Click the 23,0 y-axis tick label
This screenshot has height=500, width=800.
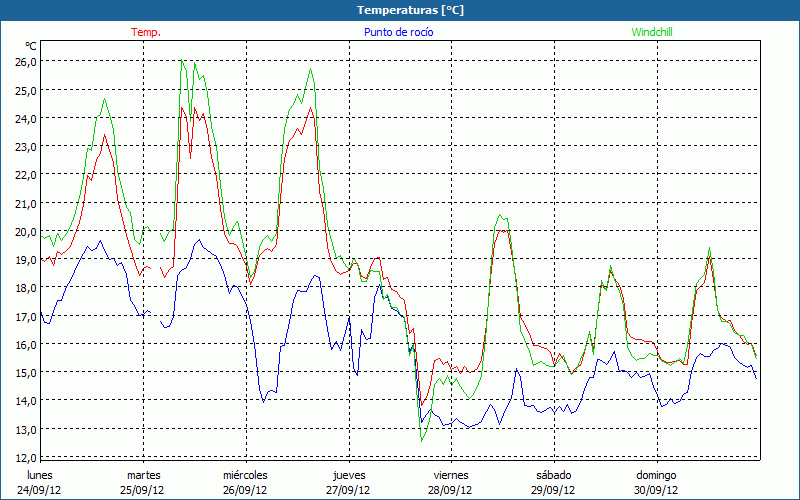tap(26, 146)
